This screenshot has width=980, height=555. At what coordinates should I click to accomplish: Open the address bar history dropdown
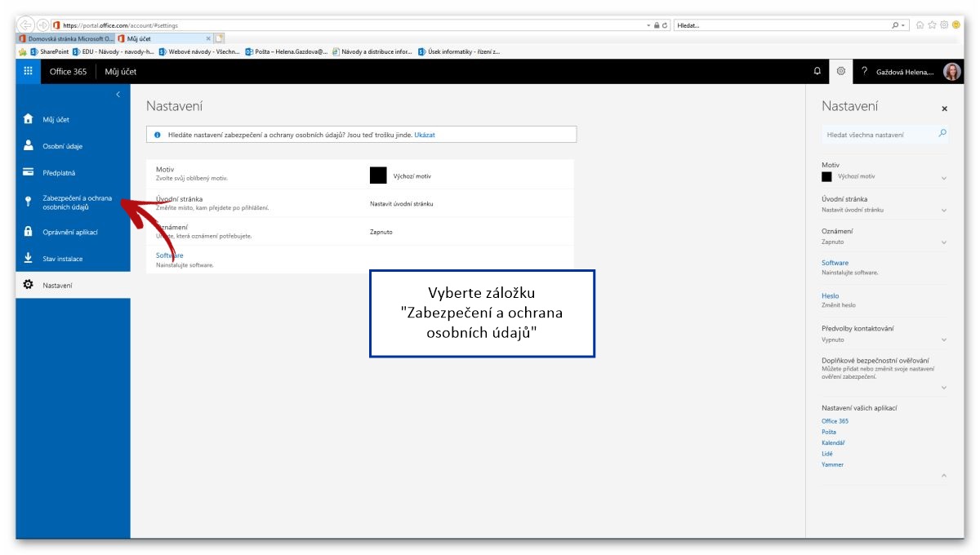point(648,25)
